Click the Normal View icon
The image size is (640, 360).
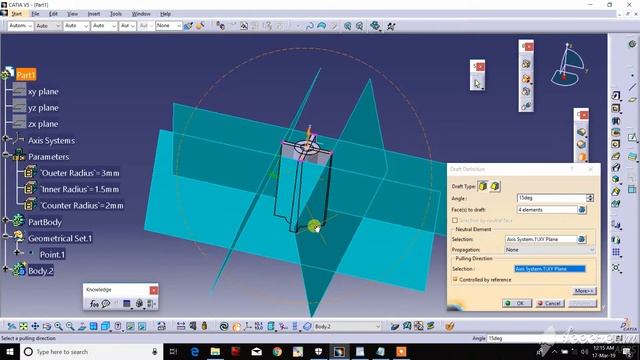click(x=82, y=326)
